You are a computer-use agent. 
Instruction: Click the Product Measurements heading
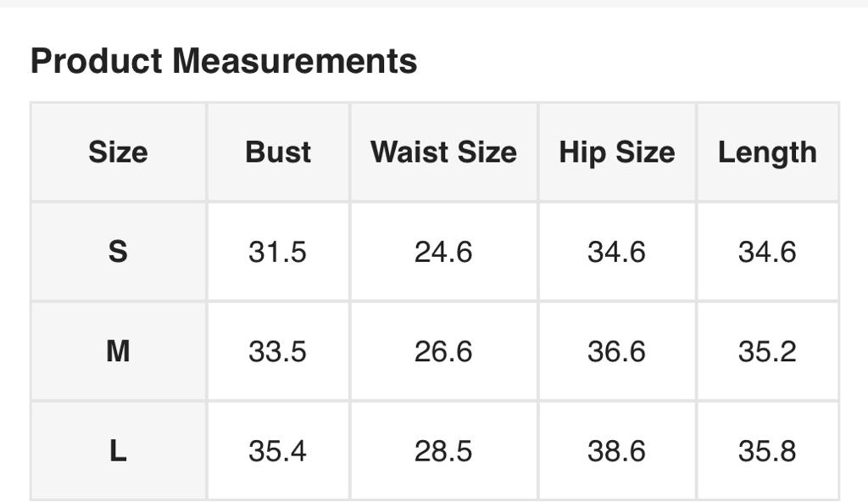224,61
